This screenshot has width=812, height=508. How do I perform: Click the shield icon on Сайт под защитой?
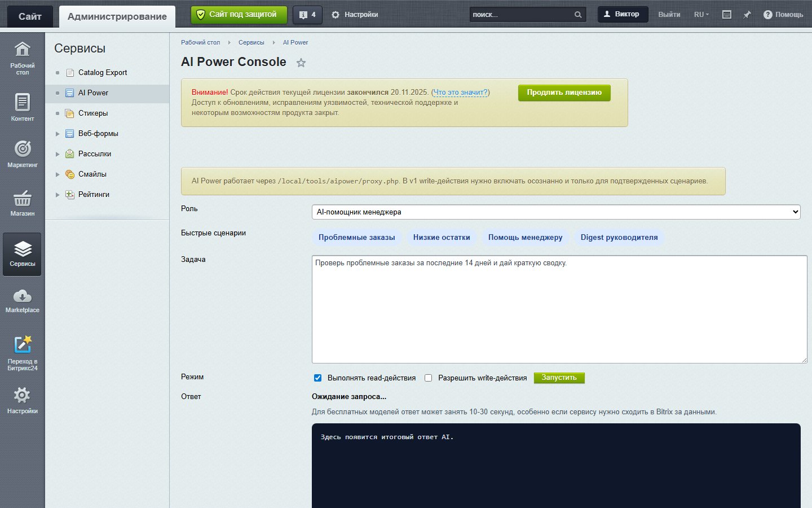tap(200, 15)
